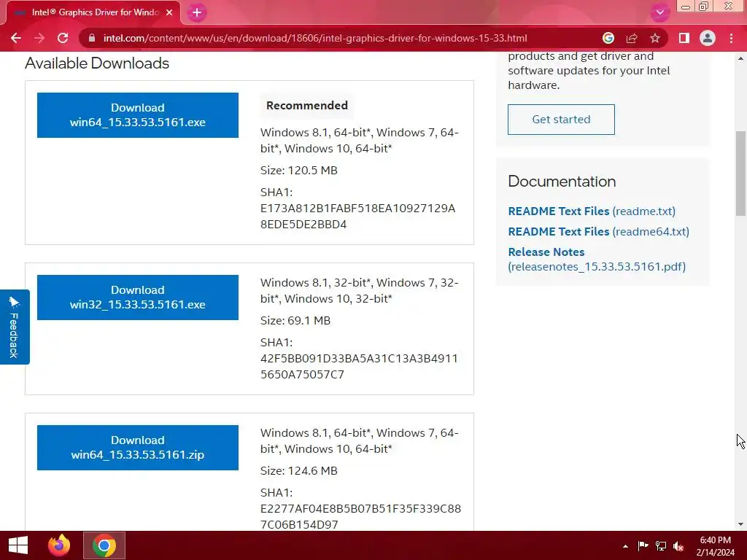
Task: Open the Windows Start menu
Action: click(18, 545)
